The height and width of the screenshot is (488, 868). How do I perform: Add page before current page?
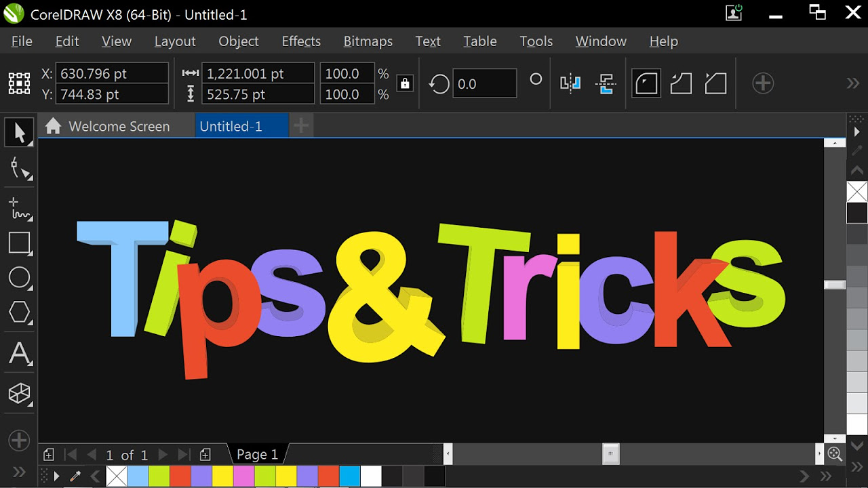[x=48, y=455]
